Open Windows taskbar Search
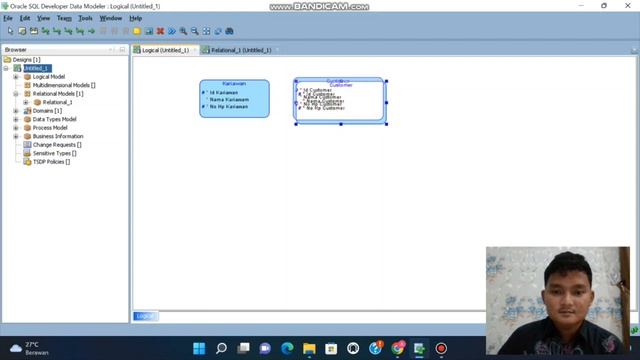 coord(221,348)
